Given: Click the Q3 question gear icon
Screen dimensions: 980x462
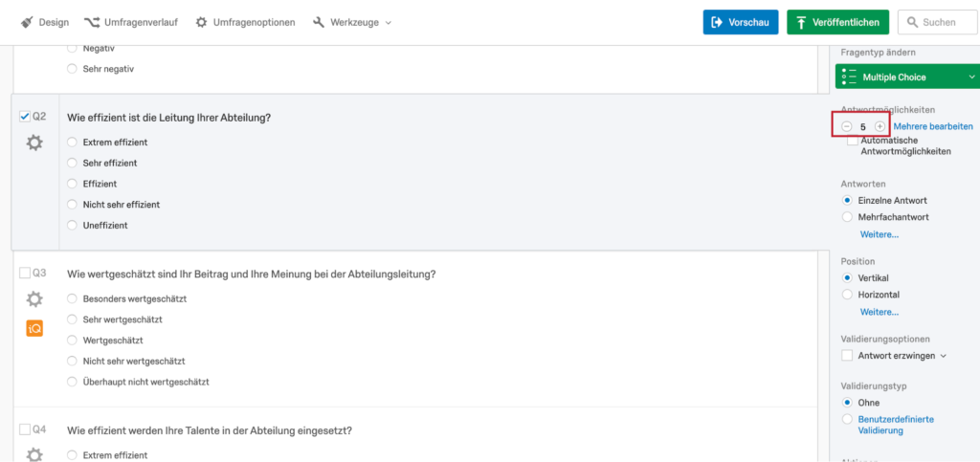Looking at the screenshot, I should [34, 299].
